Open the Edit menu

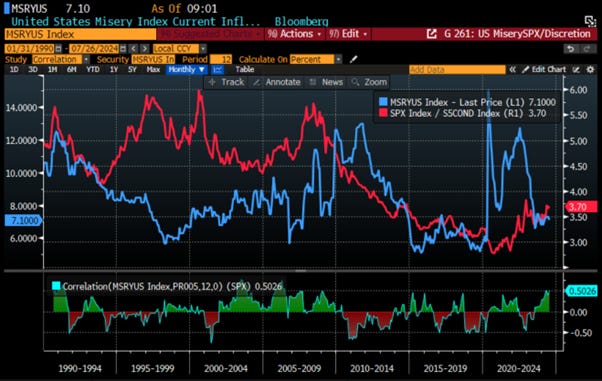348,34
